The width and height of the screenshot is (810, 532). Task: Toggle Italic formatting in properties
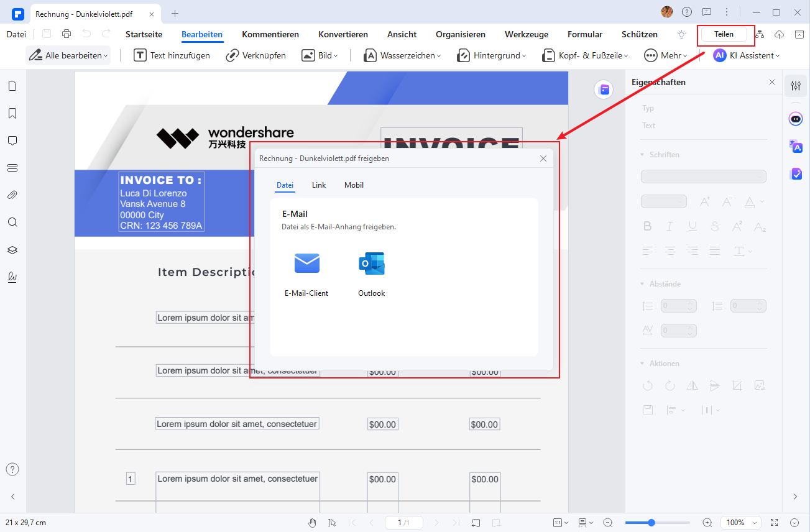670,226
